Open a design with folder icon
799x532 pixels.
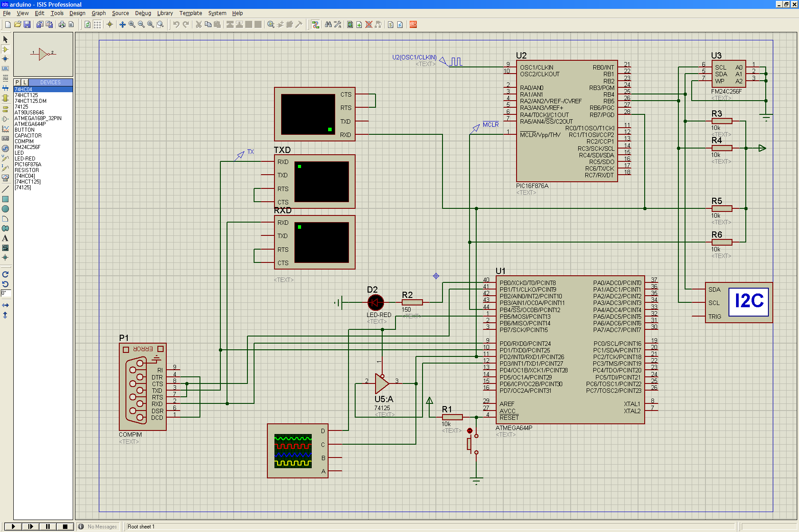click(17, 24)
